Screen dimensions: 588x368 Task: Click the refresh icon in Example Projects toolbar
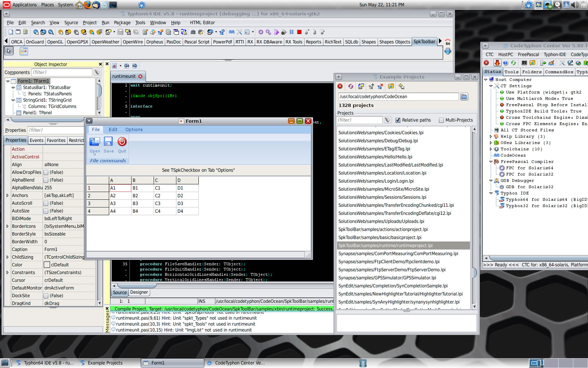tap(351, 86)
